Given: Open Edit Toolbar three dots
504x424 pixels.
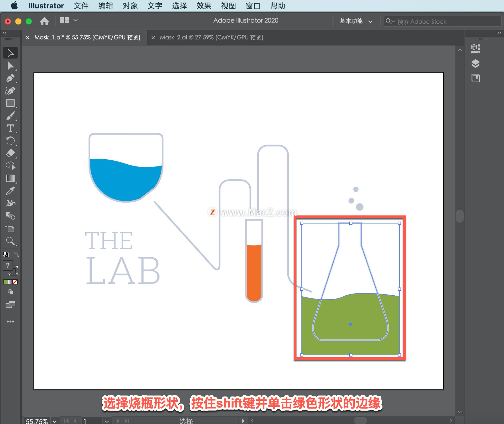Looking at the screenshot, I should 10,322.
